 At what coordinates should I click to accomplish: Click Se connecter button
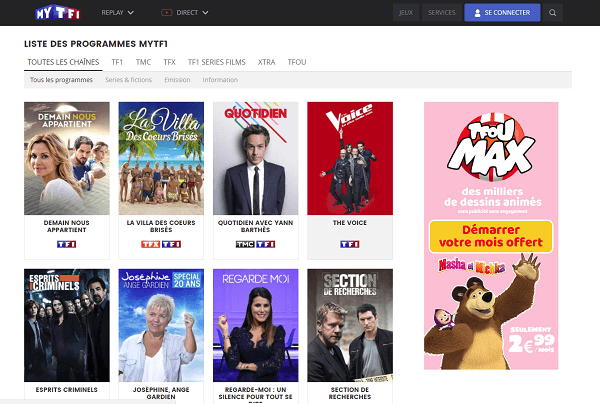(502, 13)
